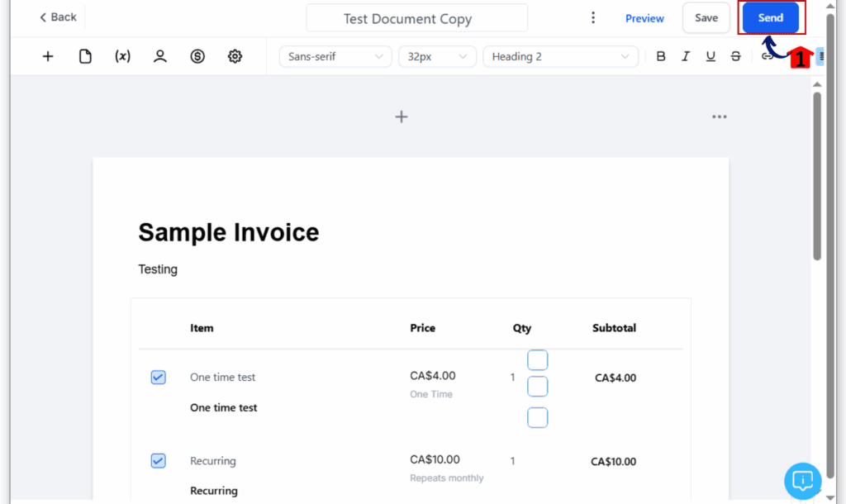Send the document

pos(770,18)
